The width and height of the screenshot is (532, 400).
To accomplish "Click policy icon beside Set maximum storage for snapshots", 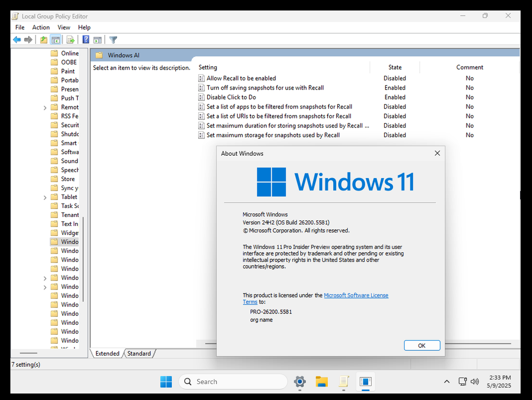I will click(x=201, y=135).
